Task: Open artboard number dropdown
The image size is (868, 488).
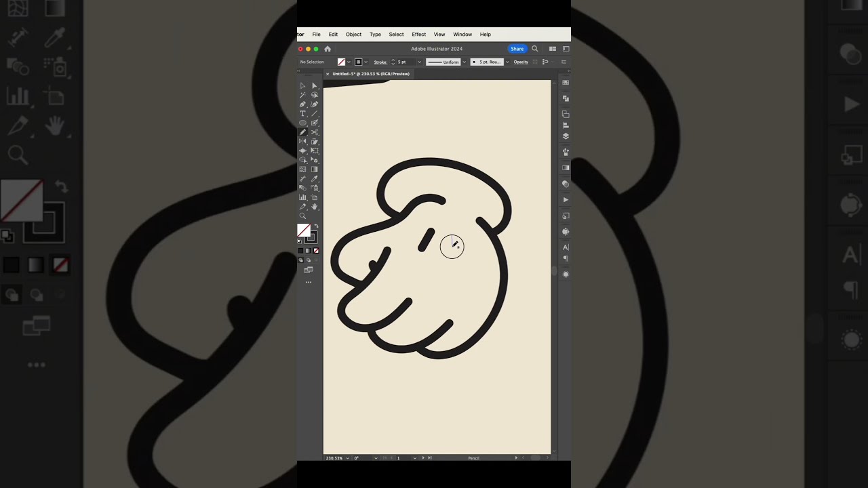Action: (414, 458)
